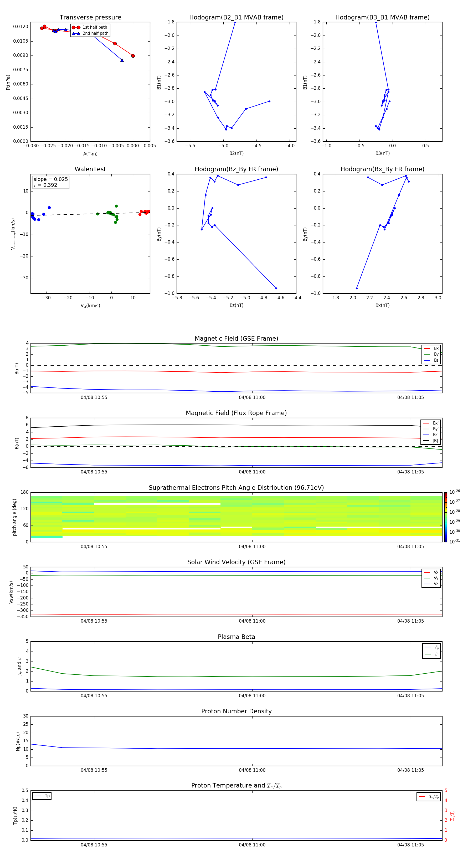473x868 pixels.
Task: Click the 'Solar Wind Velocity (GSE Frame)' title
Action: click(236, 562)
